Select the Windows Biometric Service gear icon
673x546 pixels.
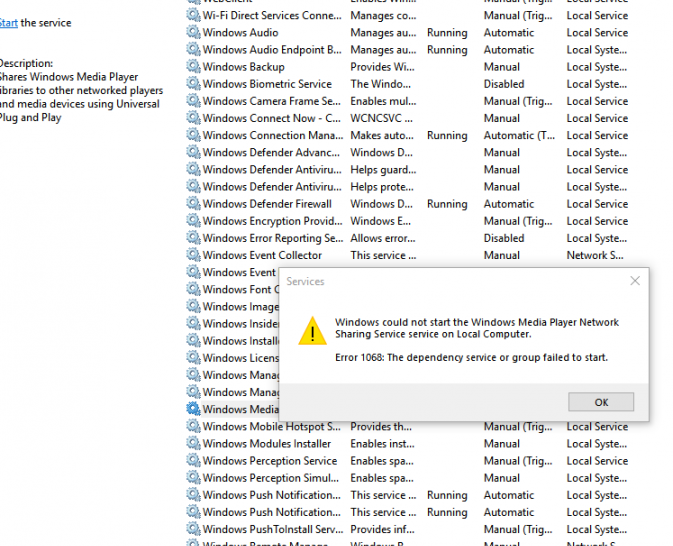[193, 84]
